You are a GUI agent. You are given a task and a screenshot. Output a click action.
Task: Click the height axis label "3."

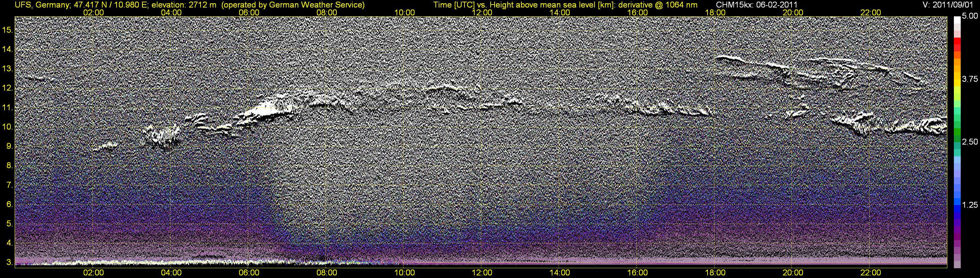point(9,262)
